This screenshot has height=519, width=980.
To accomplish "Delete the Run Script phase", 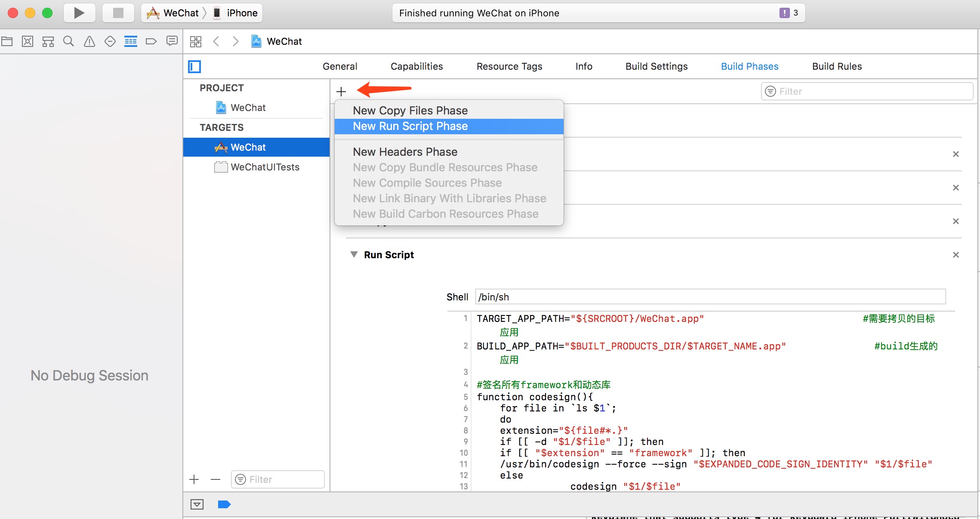I will coord(956,255).
